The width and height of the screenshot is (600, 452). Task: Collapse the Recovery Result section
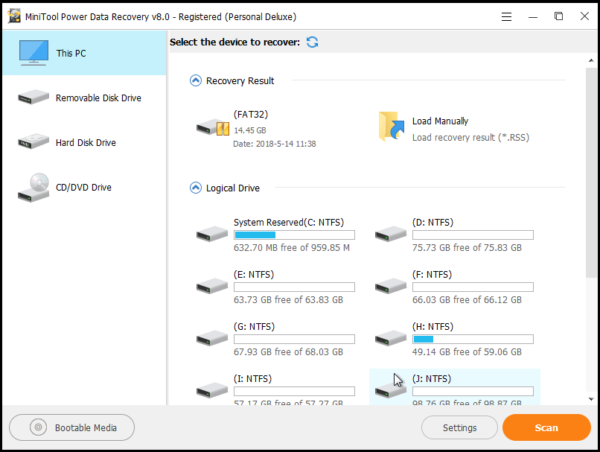pyautogui.click(x=196, y=81)
